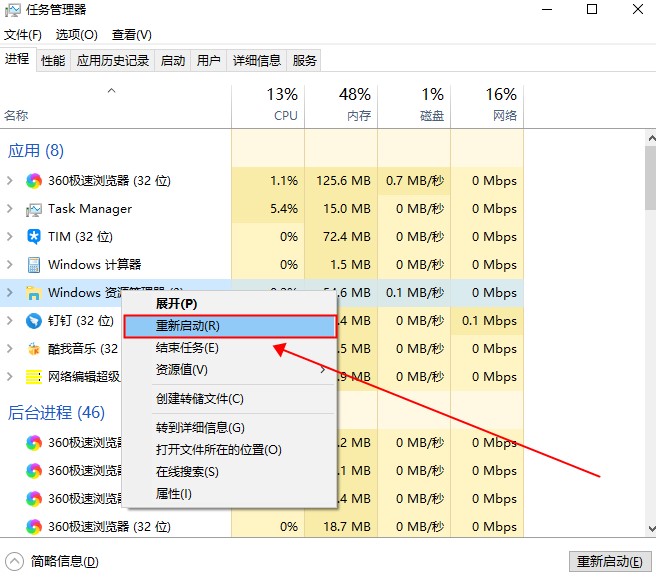The width and height of the screenshot is (656, 581).
Task: Select 重新启动(R) in the context menu
Action: click(188, 326)
